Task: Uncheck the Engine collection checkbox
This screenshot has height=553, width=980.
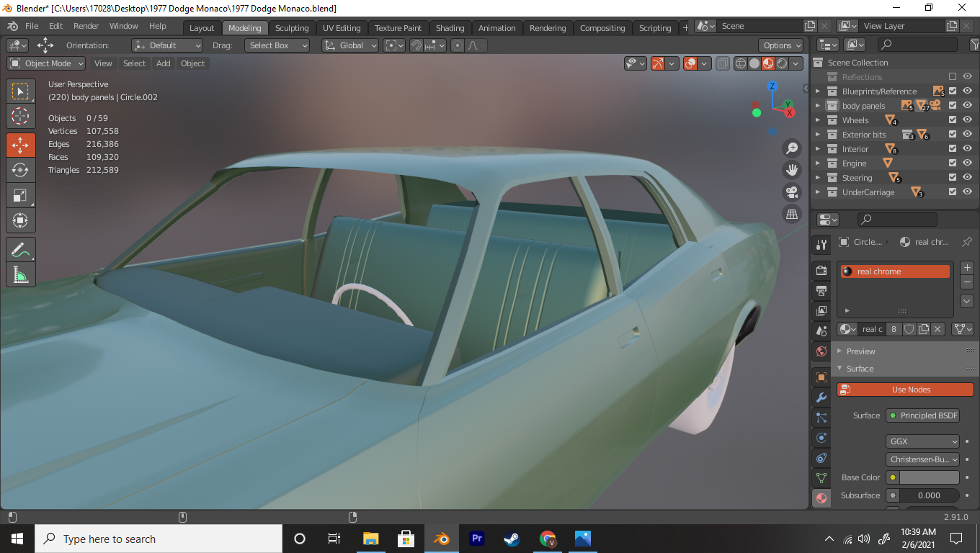Action: click(x=953, y=163)
